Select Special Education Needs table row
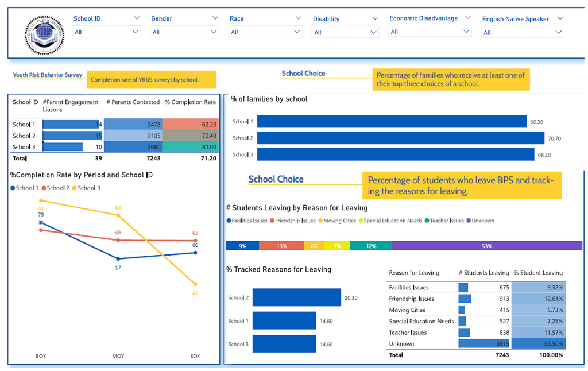 [x=476, y=321]
